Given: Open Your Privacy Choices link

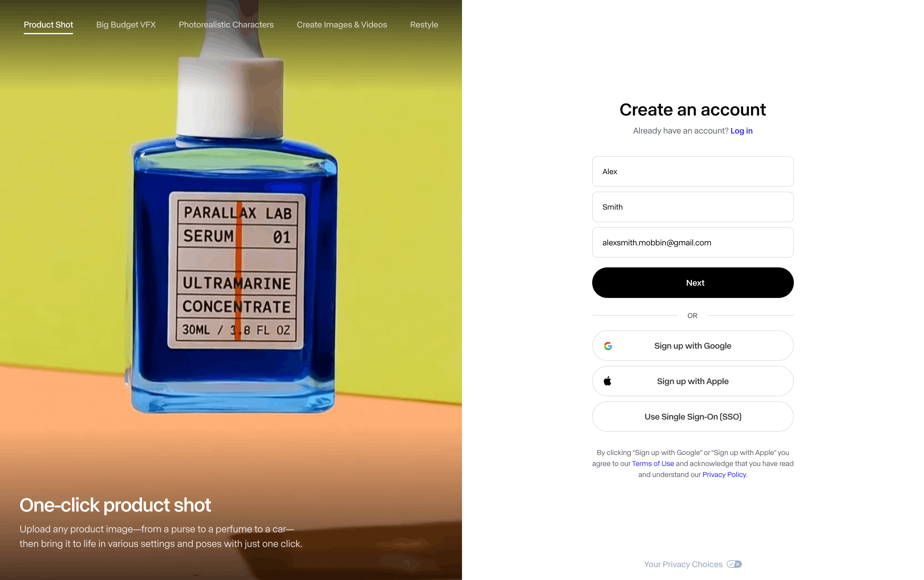Looking at the screenshot, I should 683,564.
